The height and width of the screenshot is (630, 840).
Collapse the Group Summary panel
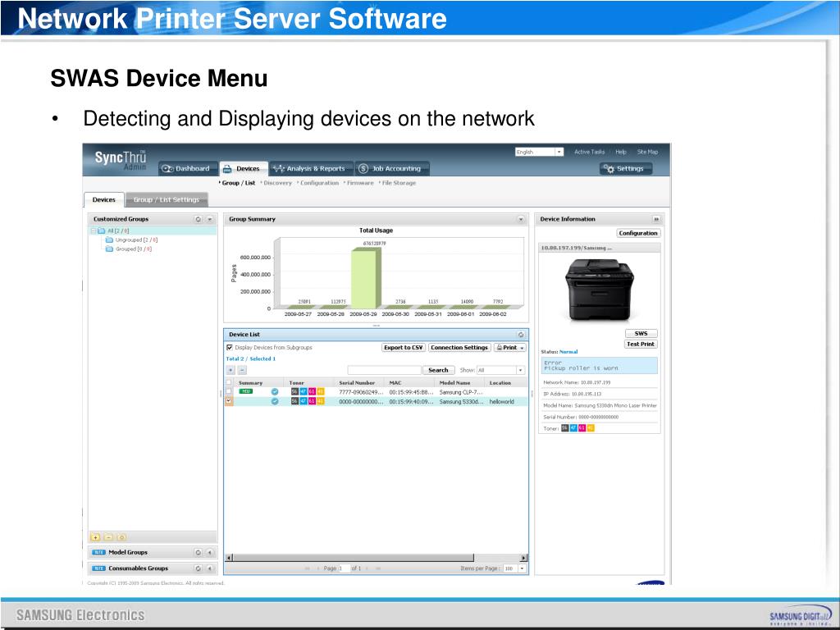[521, 219]
